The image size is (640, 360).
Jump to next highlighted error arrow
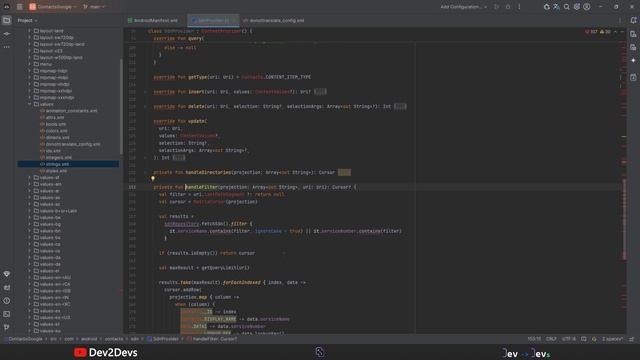coord(622,31)
